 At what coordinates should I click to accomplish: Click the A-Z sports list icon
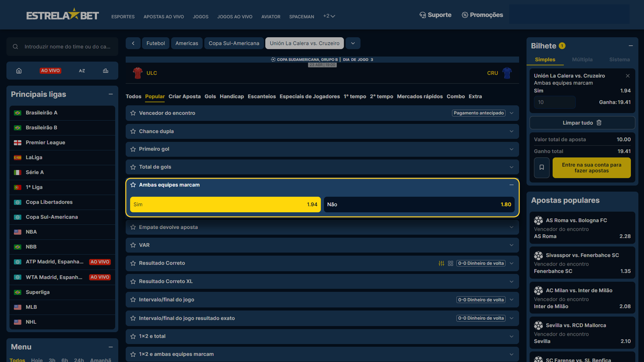82,71
